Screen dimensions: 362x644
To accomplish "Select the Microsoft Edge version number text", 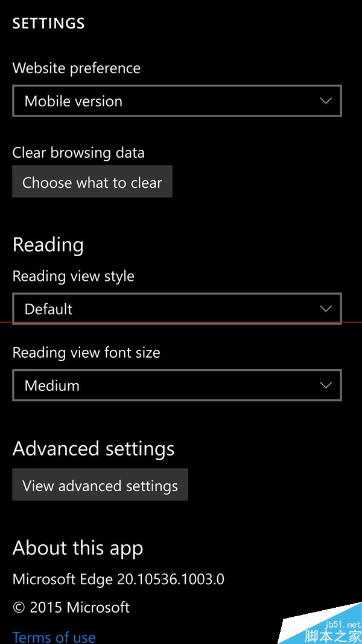I will [118, 579].
